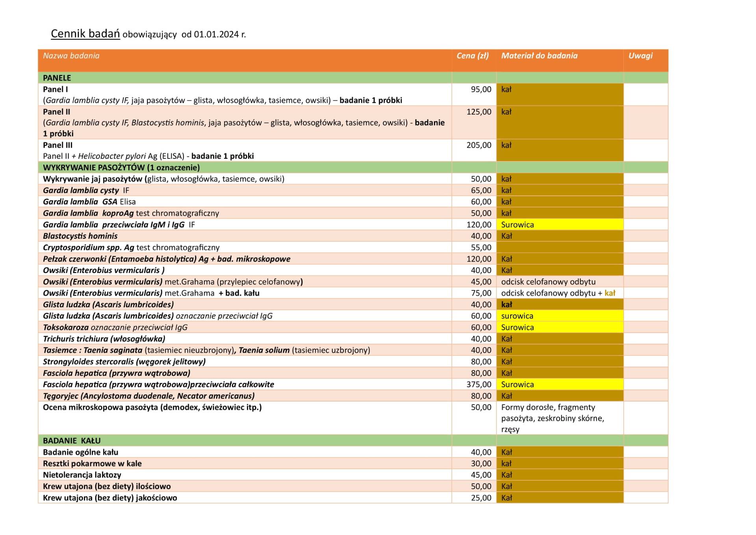Image resolution: width=756 pixels, height=535 pixels.
Task: Click 'Cryptosporidium spp. Ag test chromatograficzny' text
Action: pos(131,248)
